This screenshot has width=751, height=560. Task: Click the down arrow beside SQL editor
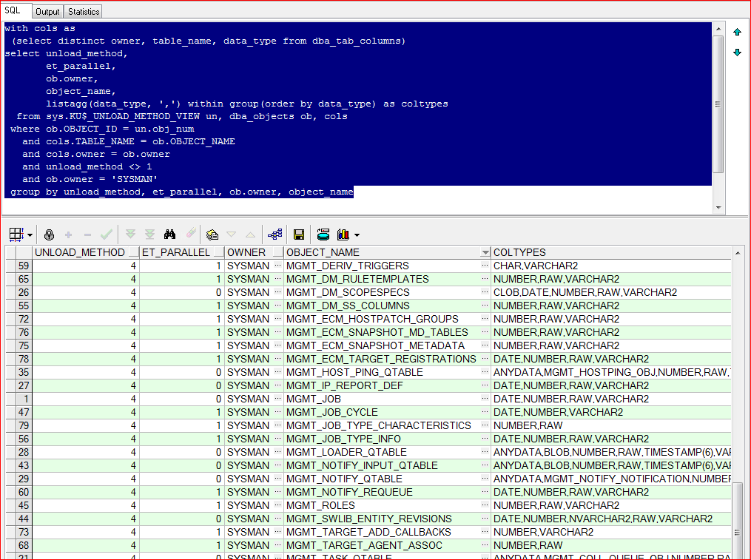[x=737, y=53]
